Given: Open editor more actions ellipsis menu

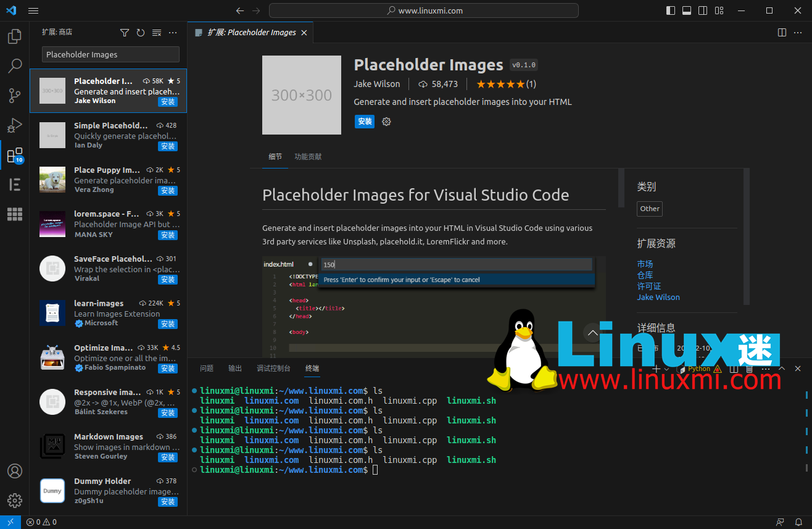Looking at the screenshot, I should tap(798, 32).
